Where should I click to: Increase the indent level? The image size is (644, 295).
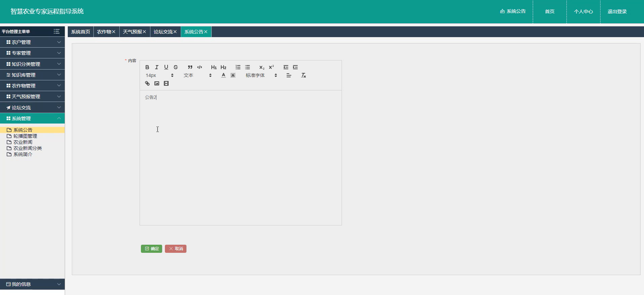[295, 67]
